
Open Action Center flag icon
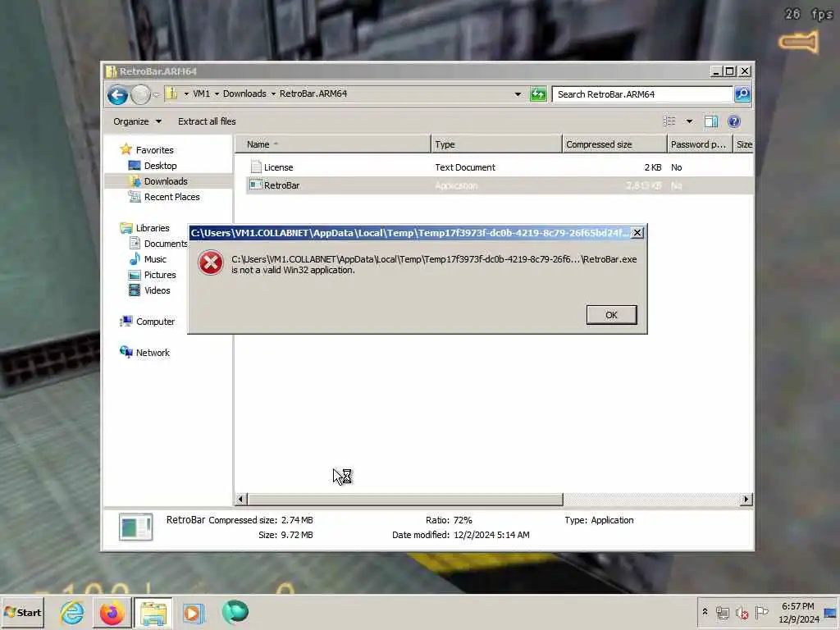pyautogui.click(x=761, y=612)
